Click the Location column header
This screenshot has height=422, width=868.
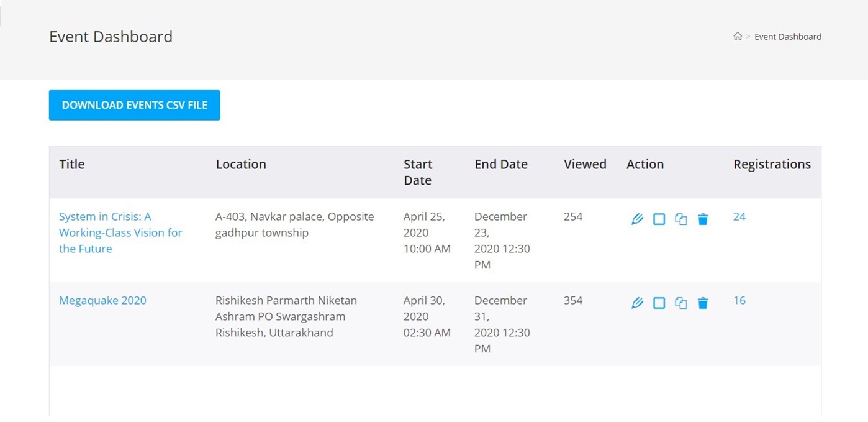click(x=241, y=164)
